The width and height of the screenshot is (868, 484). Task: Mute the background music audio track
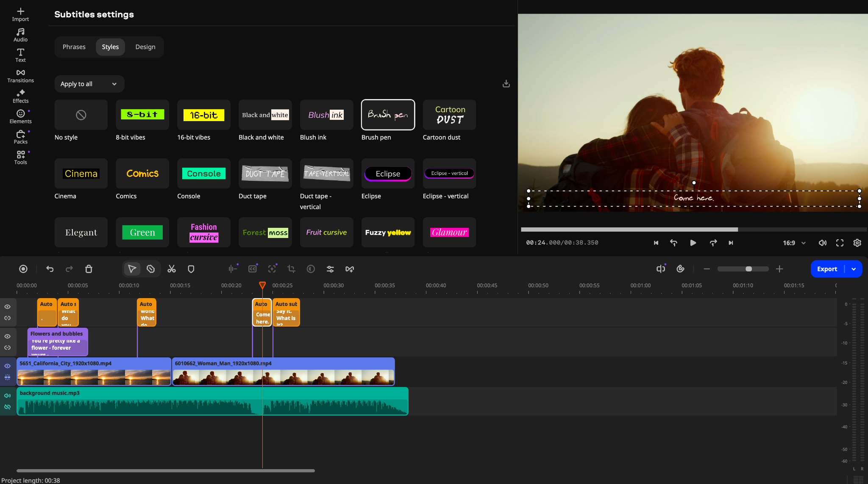tap(7, 395)
